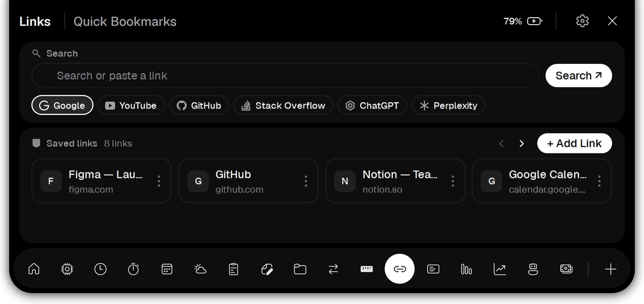Screen dimensions: 644x304
Task: Open options menu for Notion link
Action: pos(453,181)
